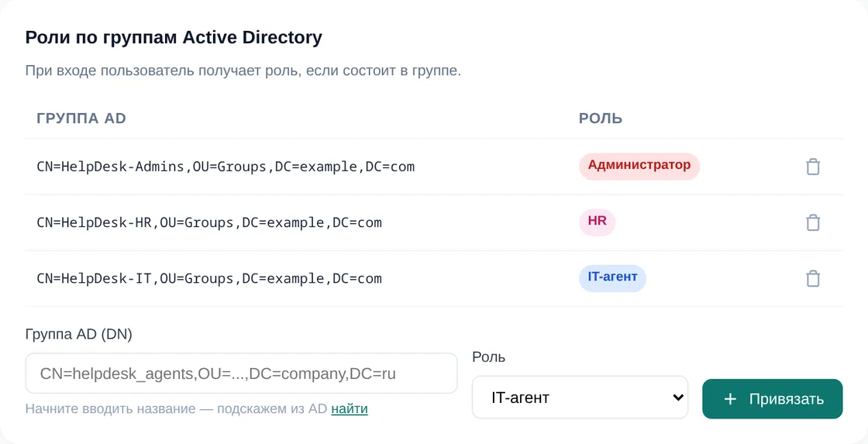Screen dimensions: 868x444
Task: Click description При входе пользователь получает роль
Action: (243, 71)
